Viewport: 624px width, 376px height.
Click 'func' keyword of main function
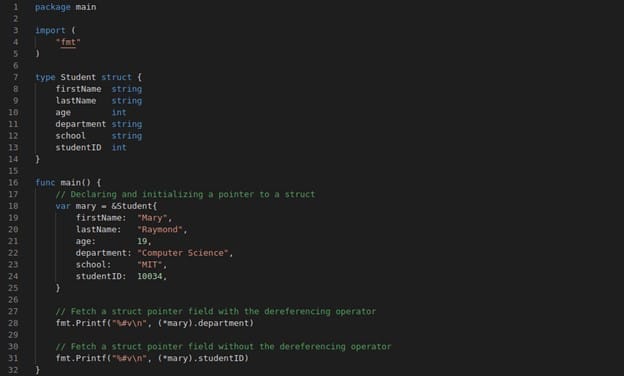(45, 183)
